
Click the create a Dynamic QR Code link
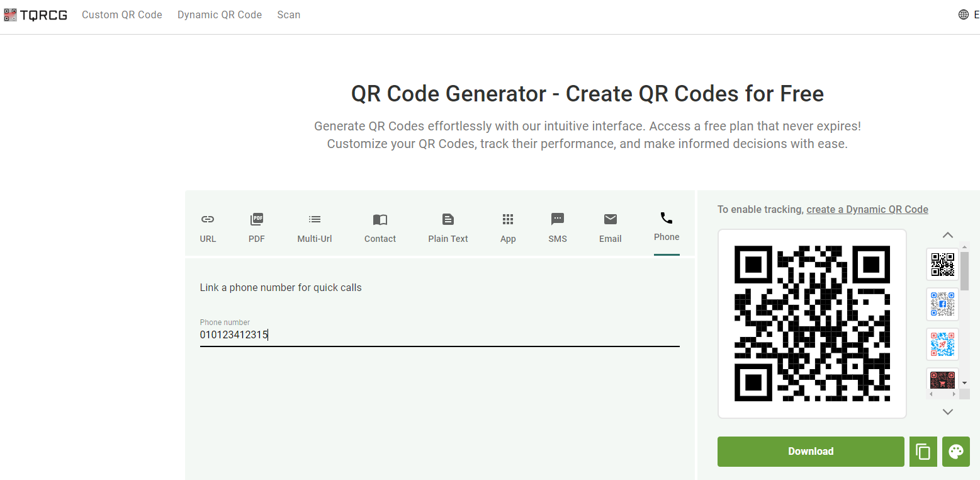[x=867, y=210]
